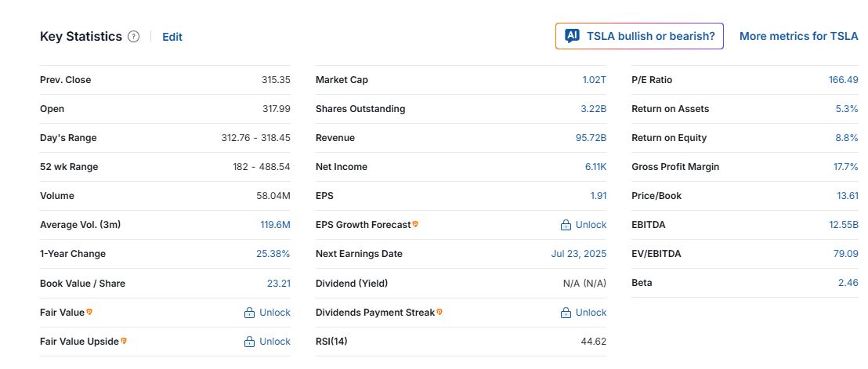Open the Revenue value 95.72B
This screenshot has width=868, height=369.
tap(591, 138)
